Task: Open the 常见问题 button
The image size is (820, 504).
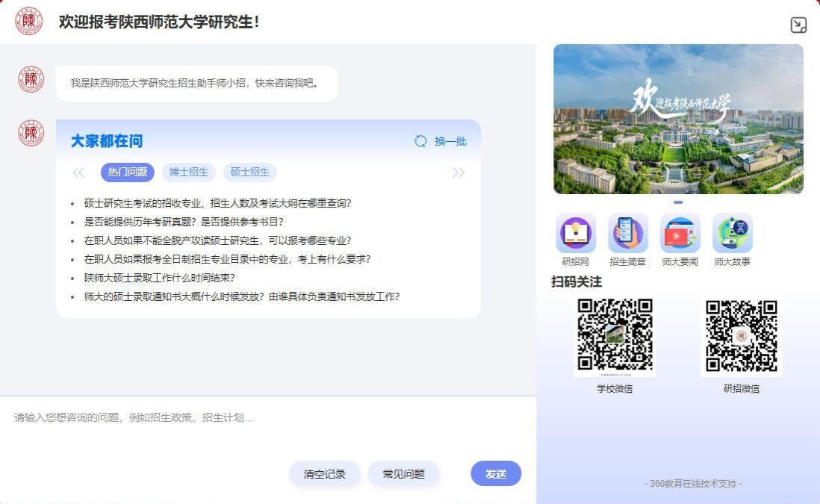Action: click(403, 473)
